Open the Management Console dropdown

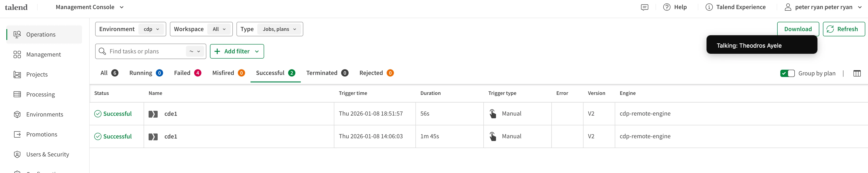pyautogui.click(x=90, y=7)
